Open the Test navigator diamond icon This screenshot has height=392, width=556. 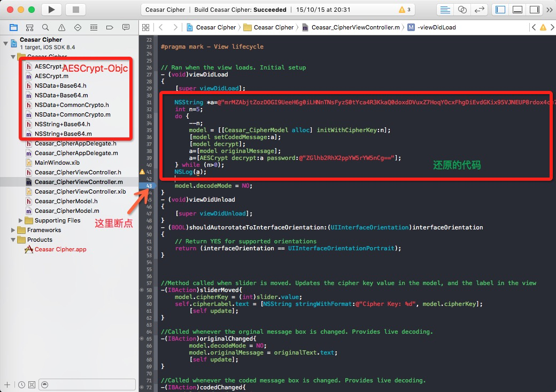point(78,27)
